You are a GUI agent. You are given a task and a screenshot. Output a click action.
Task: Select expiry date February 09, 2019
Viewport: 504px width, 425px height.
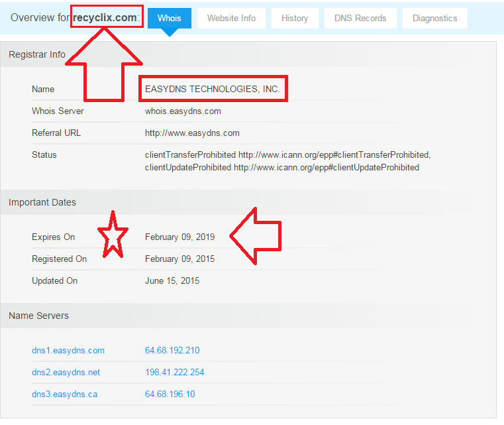coord(179,237)
